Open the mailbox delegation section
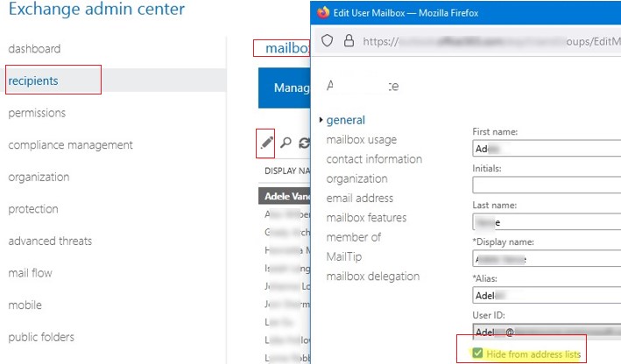 pyautogui.click(x=372, y=276)
